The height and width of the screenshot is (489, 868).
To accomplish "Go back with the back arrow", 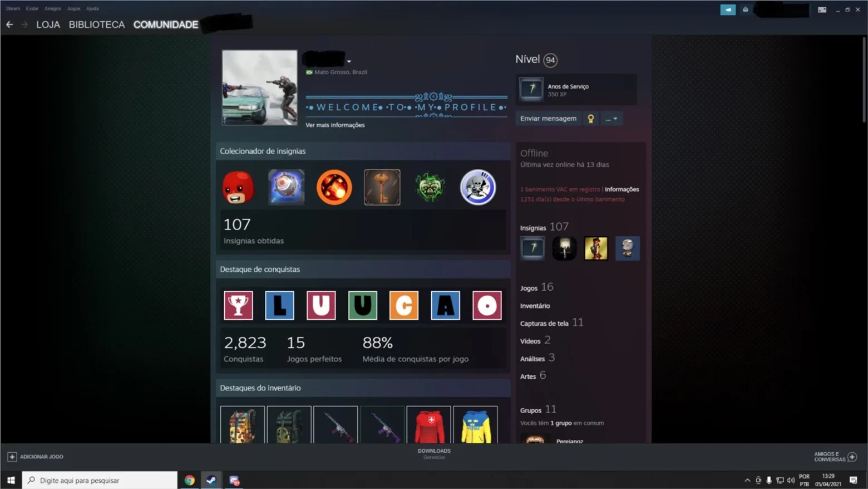I will 9,25.
